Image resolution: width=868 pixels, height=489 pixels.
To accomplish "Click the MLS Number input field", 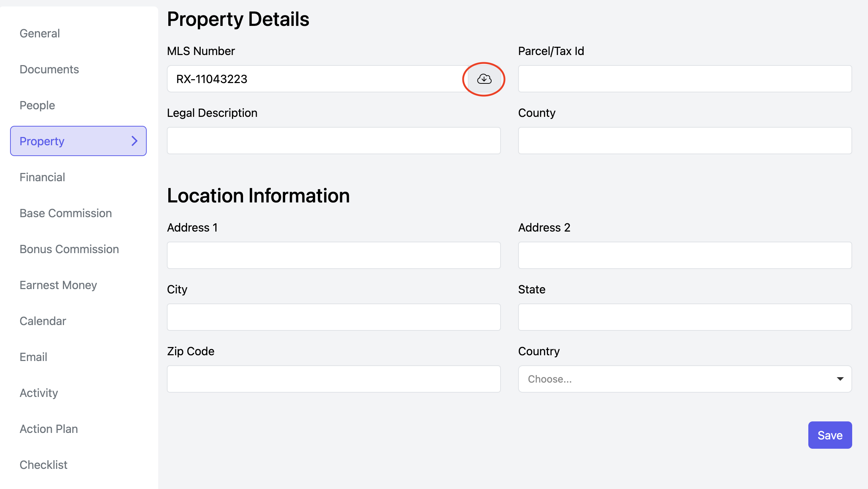I will [316, 79].
